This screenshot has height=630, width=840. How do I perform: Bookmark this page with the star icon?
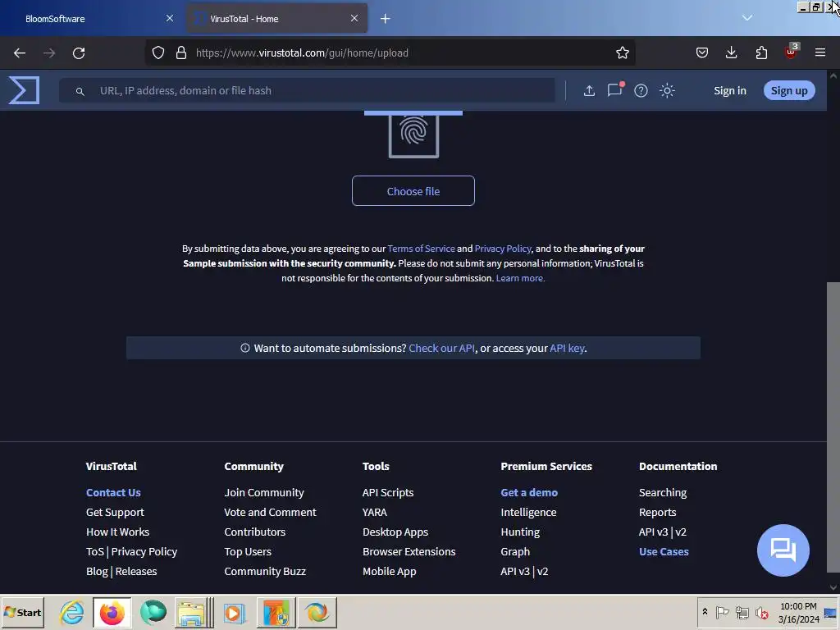click(622, 52)
